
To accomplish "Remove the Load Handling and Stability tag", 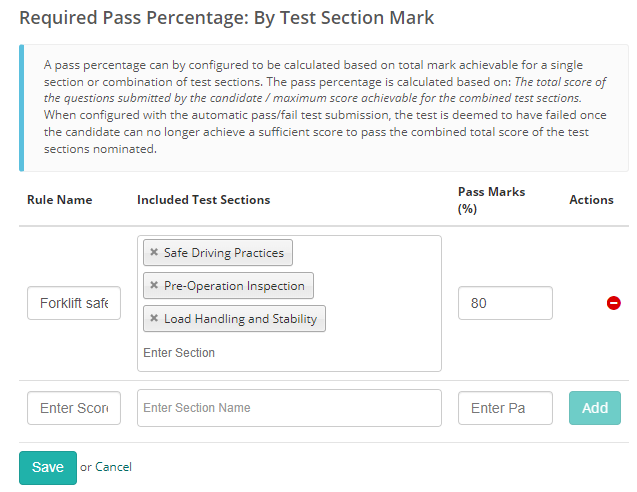I will pyautogui.click(x=154, y=319).
